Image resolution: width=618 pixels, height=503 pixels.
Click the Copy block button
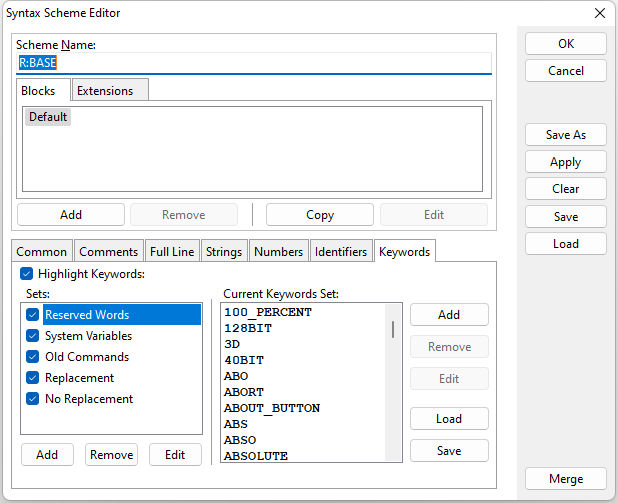click(320, 215)
